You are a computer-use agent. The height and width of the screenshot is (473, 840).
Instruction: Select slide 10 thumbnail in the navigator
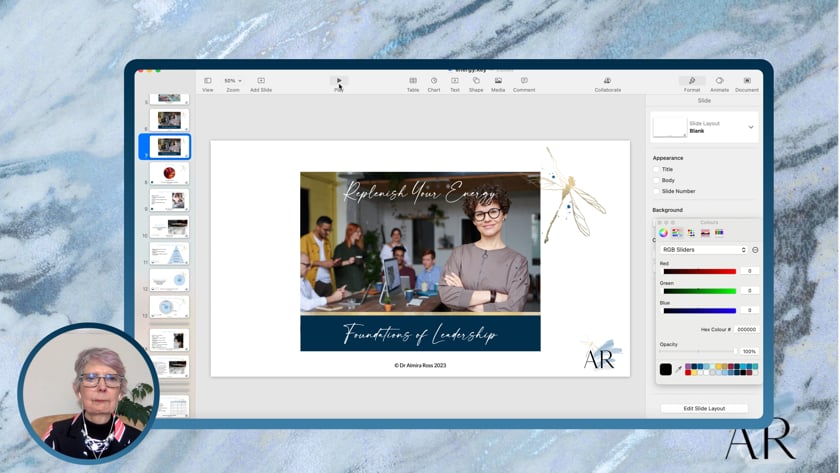[x=169, y=227]
